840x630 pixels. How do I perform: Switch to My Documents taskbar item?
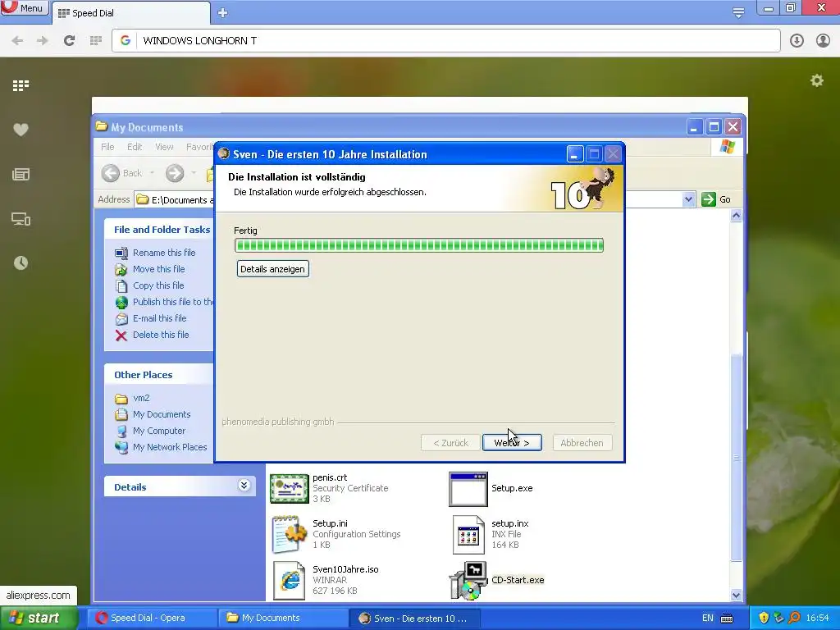pyautogui.click(x=283, y=618)
